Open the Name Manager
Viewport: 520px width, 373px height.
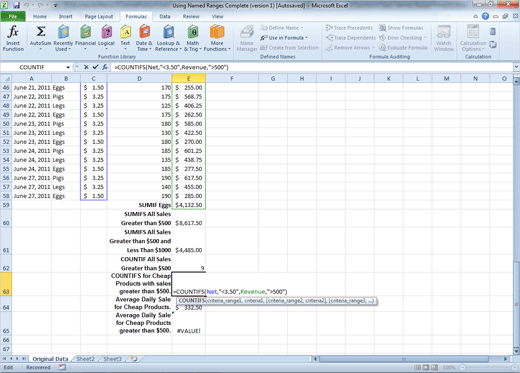pyautogui.click(x=247, y=38)
